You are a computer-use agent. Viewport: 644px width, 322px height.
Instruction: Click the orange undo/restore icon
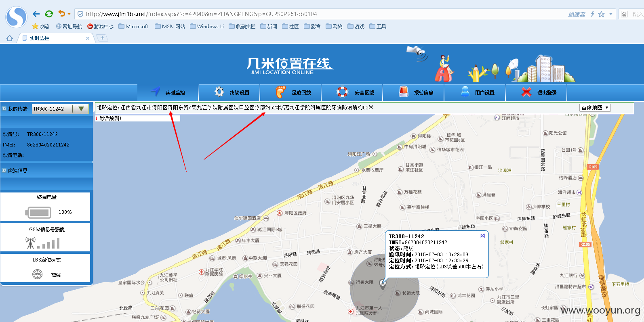[61, 14]
